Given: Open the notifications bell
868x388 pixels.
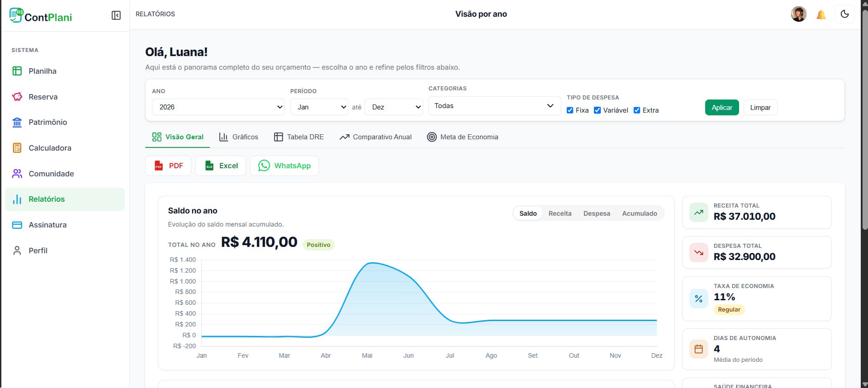Looking at the screenshot, I should click(x=821, y=14).
